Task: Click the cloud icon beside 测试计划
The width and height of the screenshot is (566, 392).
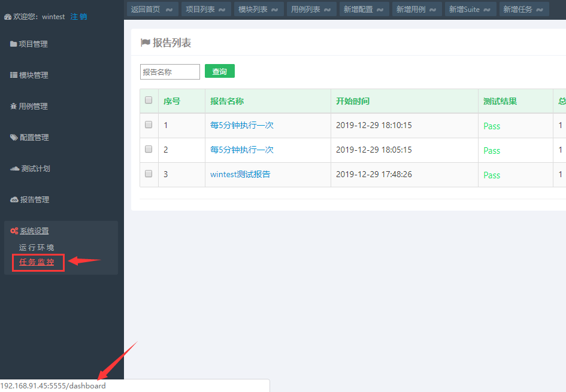Action: [15, 169]
